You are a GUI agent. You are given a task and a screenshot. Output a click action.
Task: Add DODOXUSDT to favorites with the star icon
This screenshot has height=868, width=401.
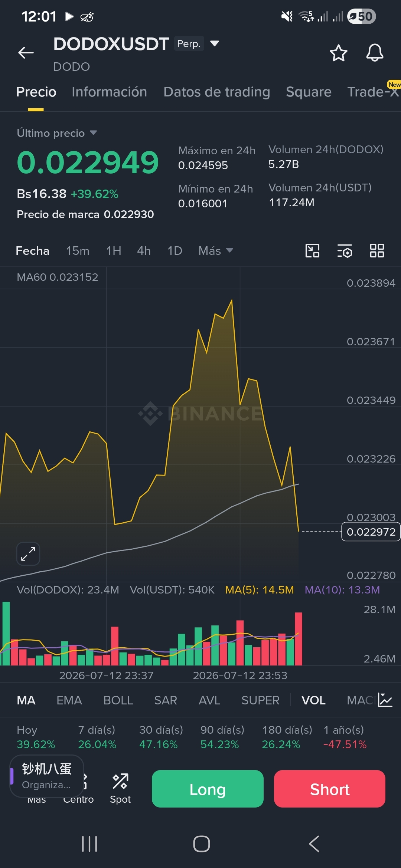click(338, 53)
